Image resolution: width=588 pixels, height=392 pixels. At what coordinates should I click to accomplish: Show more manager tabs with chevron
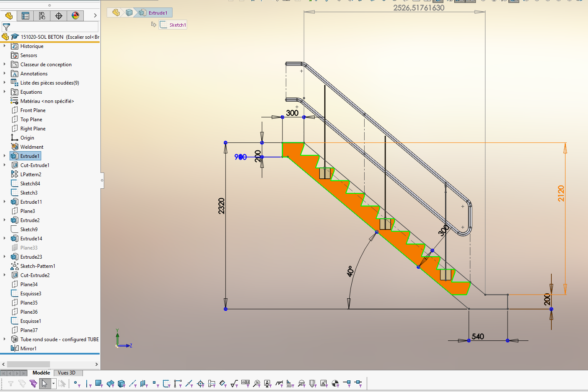(95, 15)
